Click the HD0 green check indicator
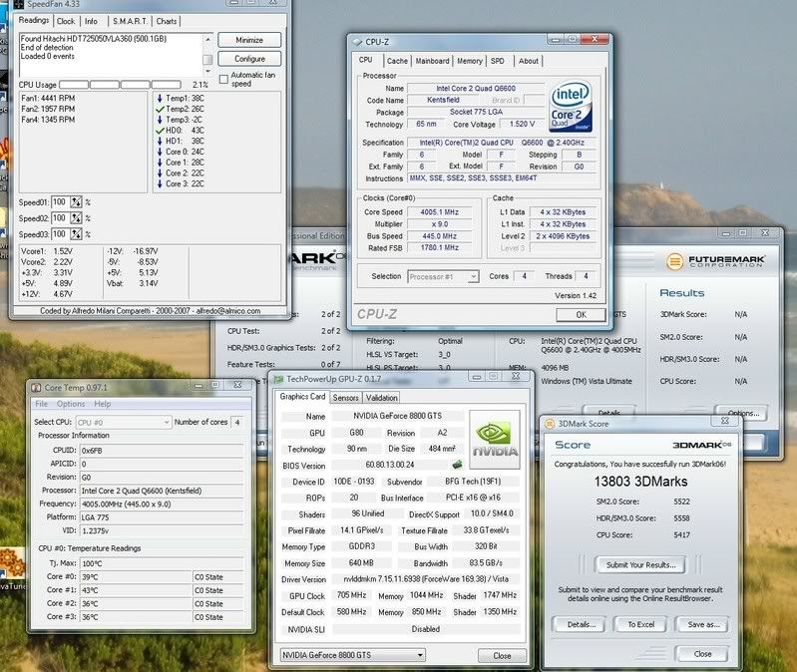797x672 pixels. [160, 130]
